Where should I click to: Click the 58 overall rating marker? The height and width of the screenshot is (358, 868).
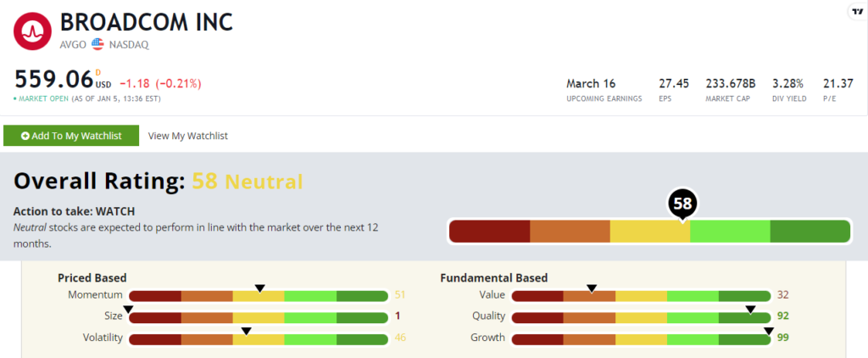682,204
